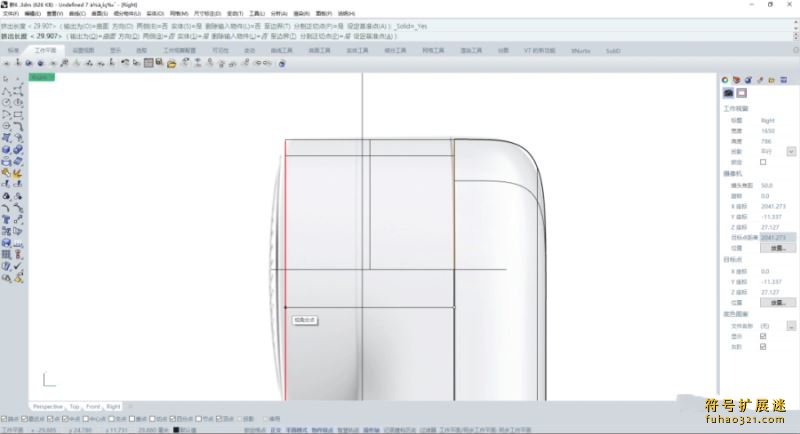Switch to the Front viewport tab
Screen dimensions: 800x434
coord(93,406)
